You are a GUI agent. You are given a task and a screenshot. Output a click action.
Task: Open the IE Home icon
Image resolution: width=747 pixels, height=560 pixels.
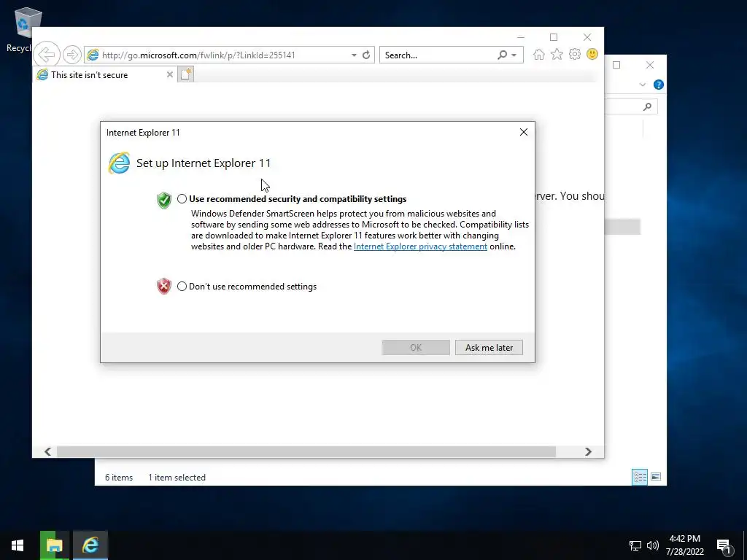coord(539,55)
